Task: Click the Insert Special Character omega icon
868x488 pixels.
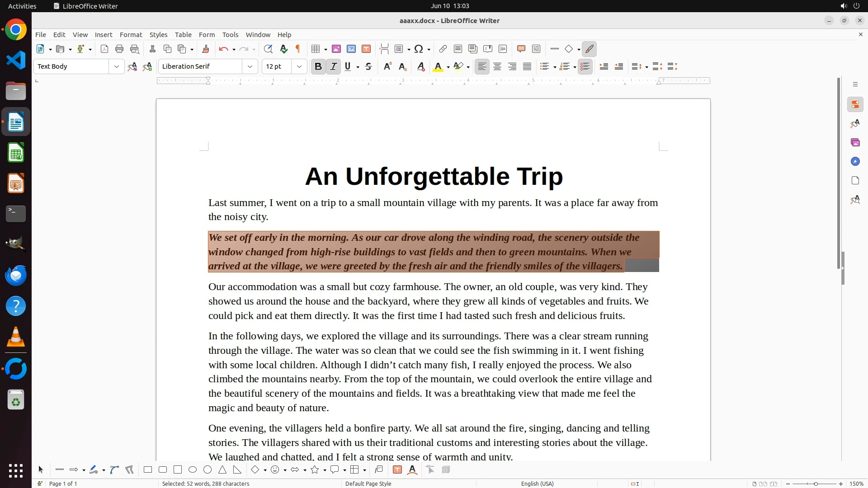Action: point(419,49)
